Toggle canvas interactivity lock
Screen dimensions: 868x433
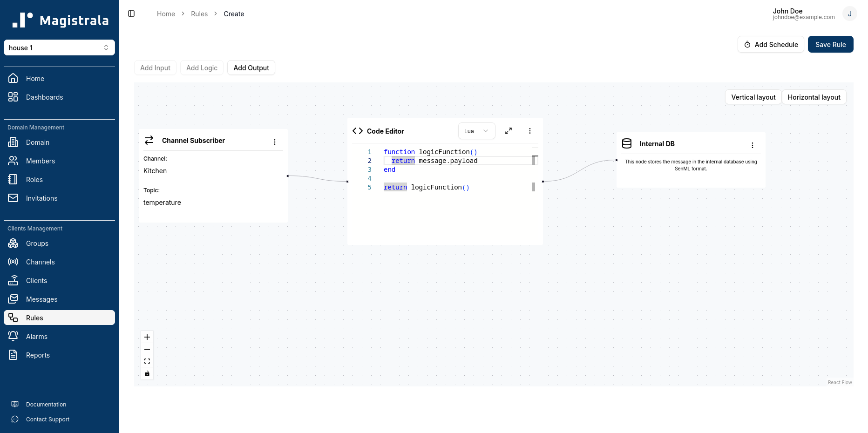click(x=147, y=373)
